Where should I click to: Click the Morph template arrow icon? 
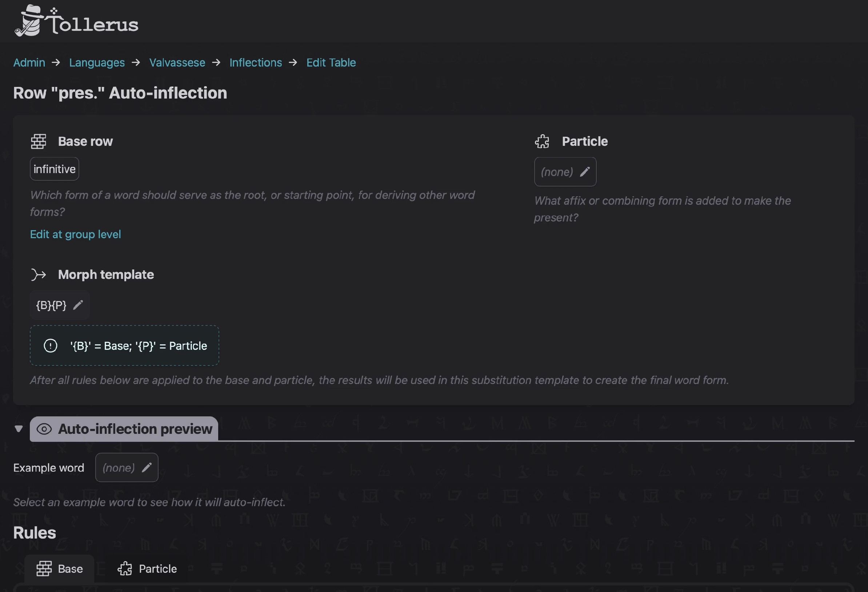point(39,275)
